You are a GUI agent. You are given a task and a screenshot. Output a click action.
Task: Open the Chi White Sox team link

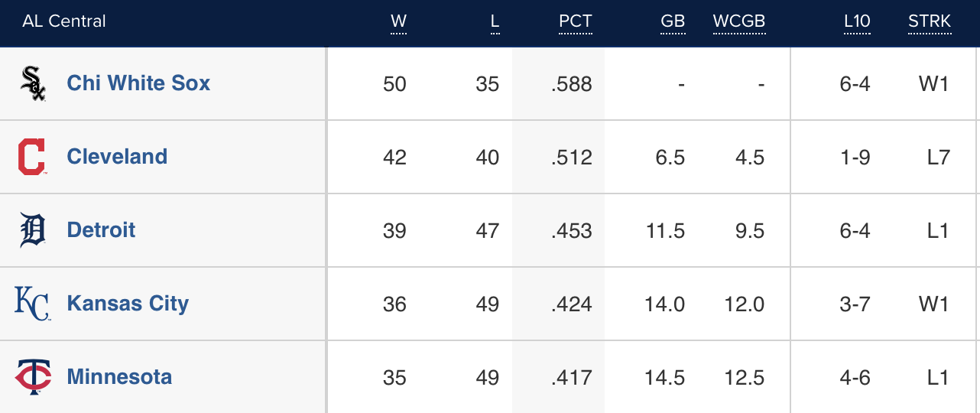tap(138, 83)
